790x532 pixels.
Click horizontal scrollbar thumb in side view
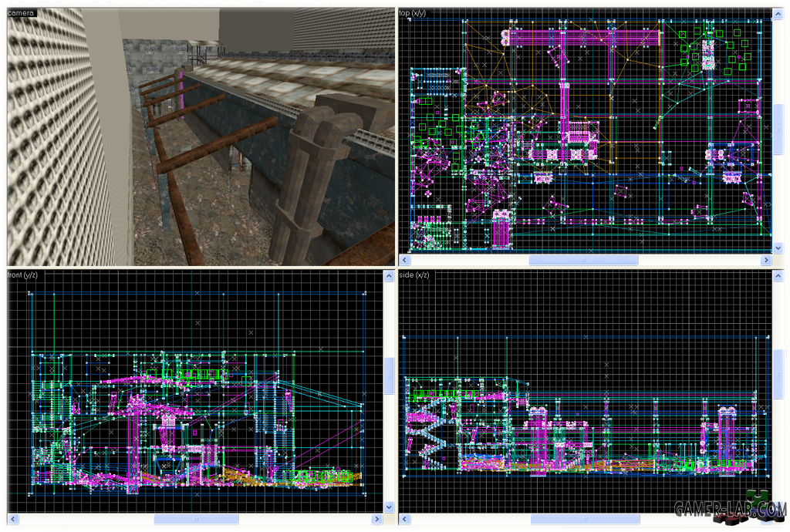coord(585,519)
